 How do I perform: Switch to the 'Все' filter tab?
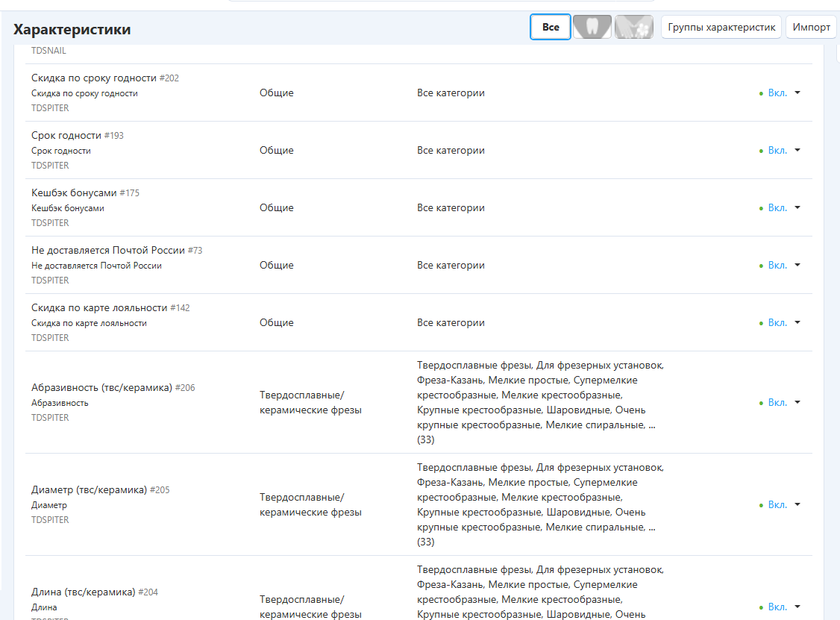point(551,28)
